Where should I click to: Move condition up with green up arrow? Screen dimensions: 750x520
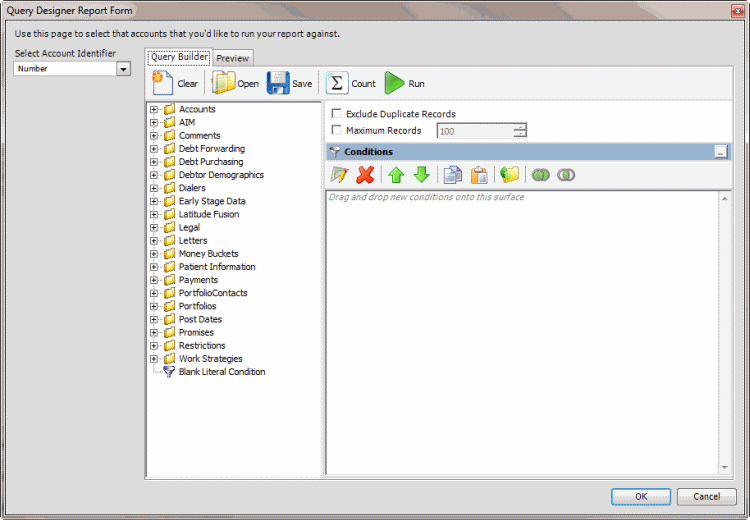click(x=396, y=175)
